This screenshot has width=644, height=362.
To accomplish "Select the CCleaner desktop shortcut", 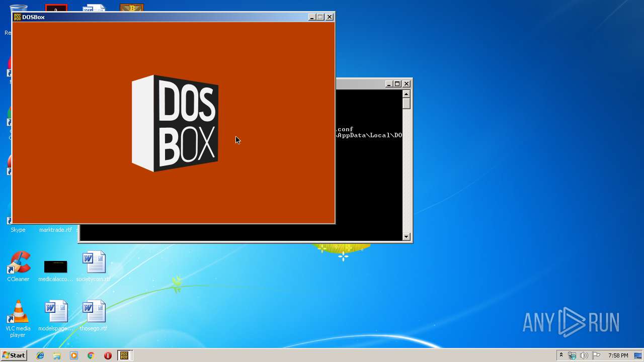I will coord(18,266).
